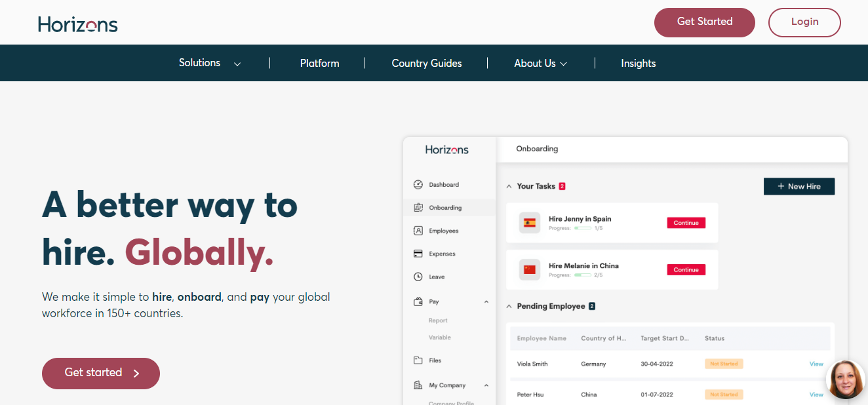The width and height of the screenshot is (868, 405).
Task: Open Leave in the sidebar
Action: point(437,277)
